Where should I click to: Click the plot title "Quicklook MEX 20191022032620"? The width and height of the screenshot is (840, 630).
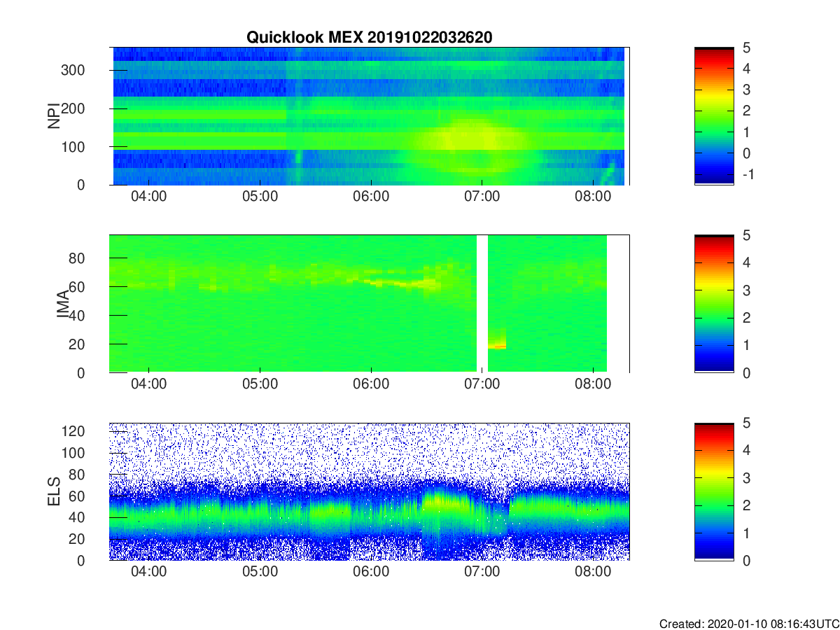(369, 38)
